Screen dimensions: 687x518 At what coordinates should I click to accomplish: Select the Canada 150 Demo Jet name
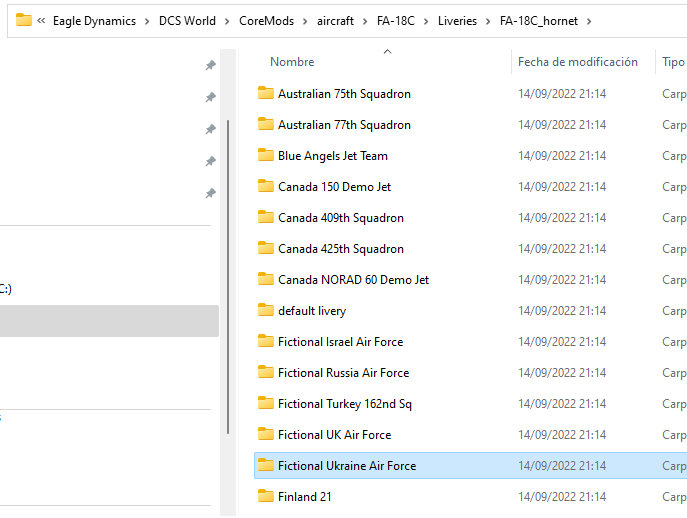(x=334, y=187)
